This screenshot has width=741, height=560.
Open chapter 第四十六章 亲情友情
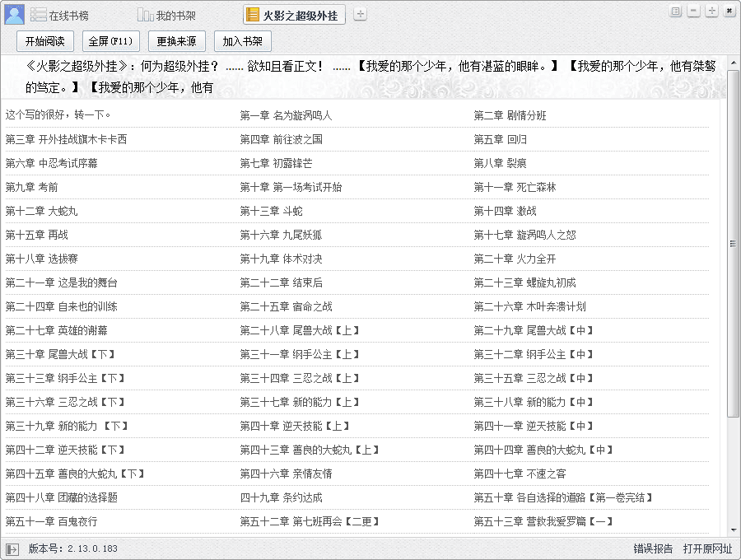pyautogui.click(x=286, y=474)
